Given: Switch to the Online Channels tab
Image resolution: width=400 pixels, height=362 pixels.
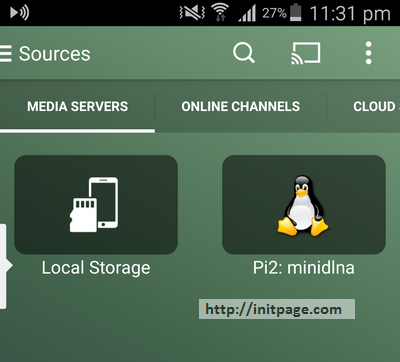Looking at the screenshot, I should [x=241, y=107].
